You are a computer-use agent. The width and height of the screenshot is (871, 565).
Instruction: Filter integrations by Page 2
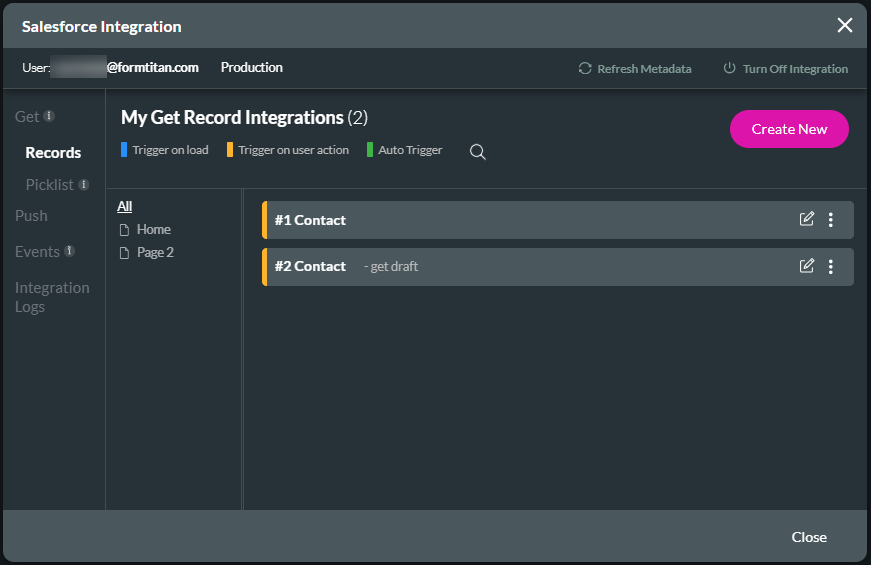tap(155, 252)
